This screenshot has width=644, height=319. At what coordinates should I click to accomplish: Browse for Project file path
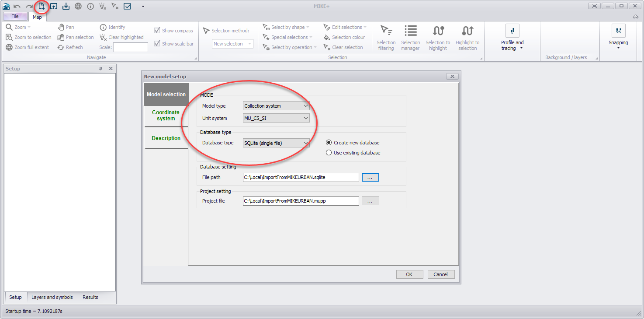click(x=370, y=201)
